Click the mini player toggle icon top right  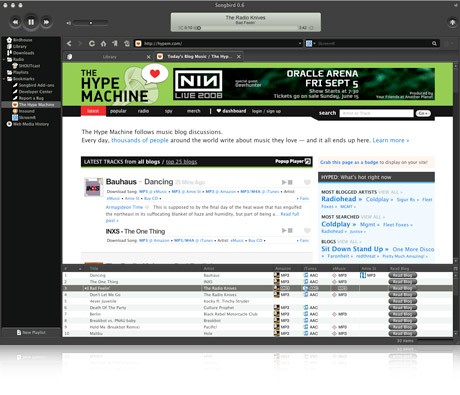[x=452, y=22]
